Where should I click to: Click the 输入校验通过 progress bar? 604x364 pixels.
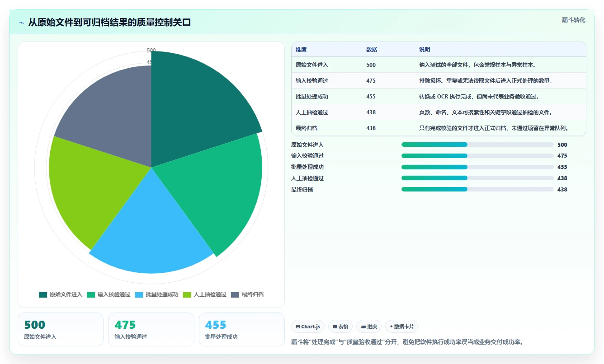tap(477, 156)
